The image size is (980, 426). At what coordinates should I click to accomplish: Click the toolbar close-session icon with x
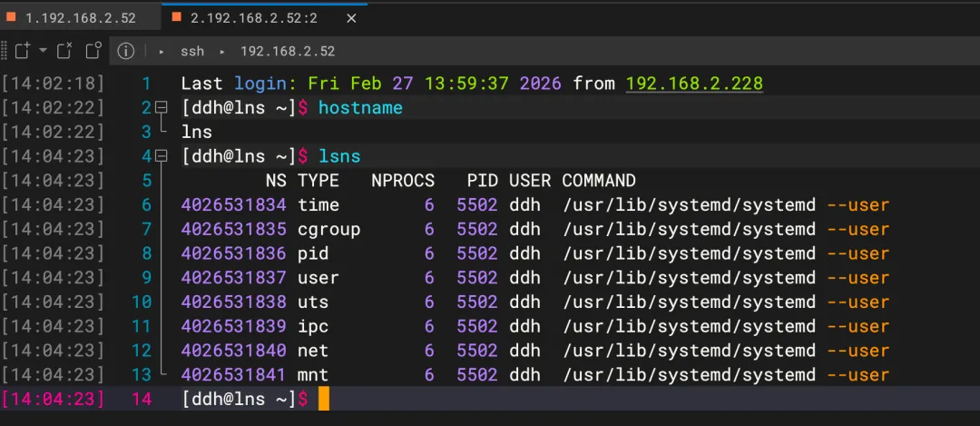point(64,51)
